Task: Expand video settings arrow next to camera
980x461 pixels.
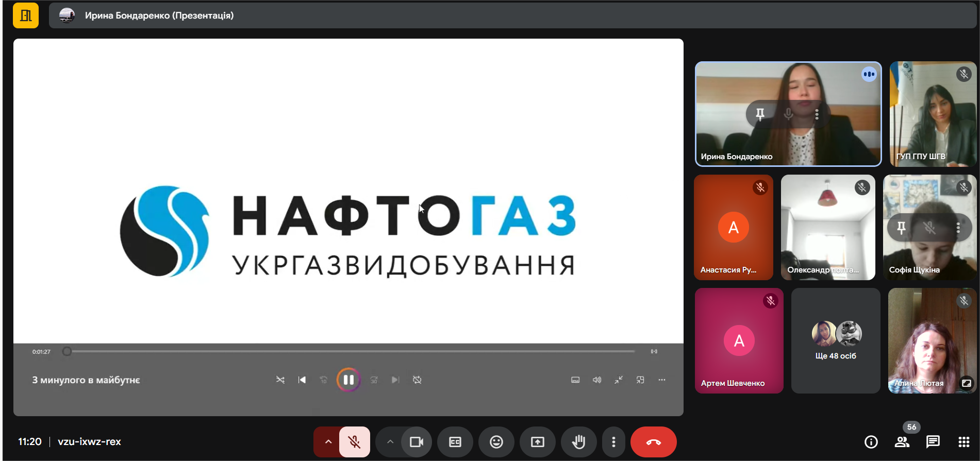Action: click(390, 442)
